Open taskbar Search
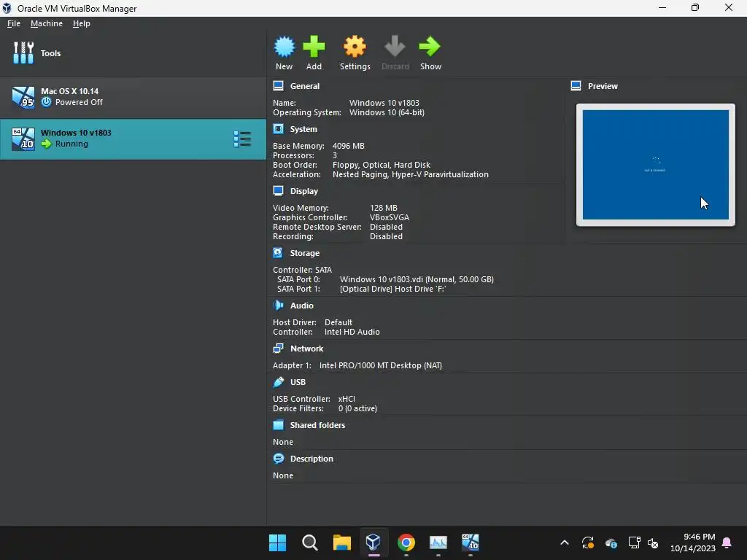Viewport: 747px width, 560px height. [x=309, y=542]
